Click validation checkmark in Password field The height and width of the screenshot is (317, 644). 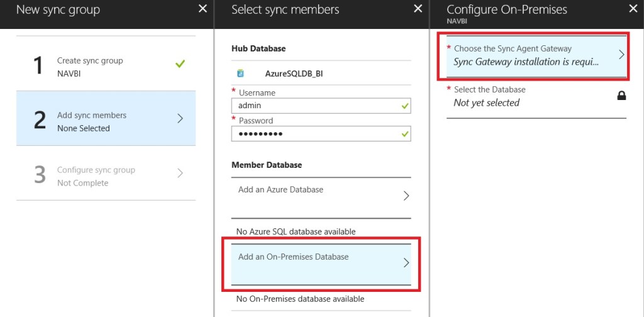pos(405,134)
